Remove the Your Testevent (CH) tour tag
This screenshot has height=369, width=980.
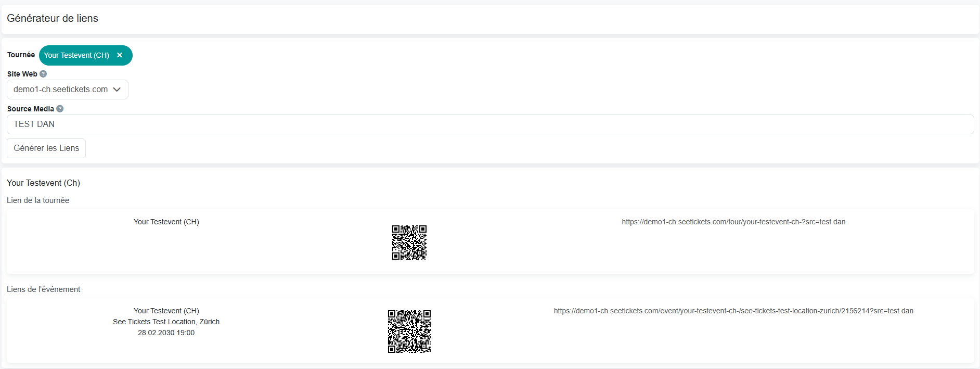120,55
